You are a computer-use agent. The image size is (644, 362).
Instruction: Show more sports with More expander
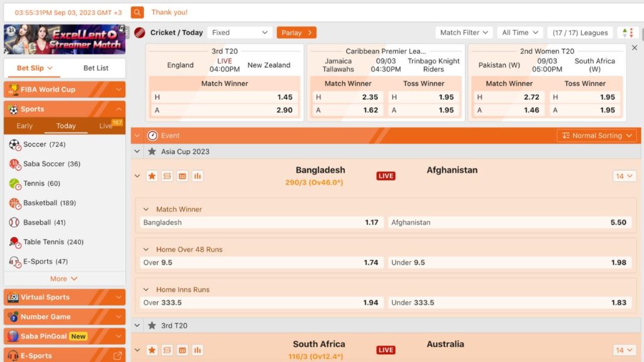pos(64,278)
